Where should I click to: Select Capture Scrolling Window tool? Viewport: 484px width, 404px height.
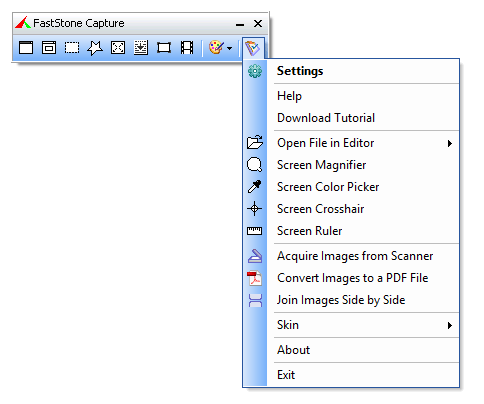141,48
